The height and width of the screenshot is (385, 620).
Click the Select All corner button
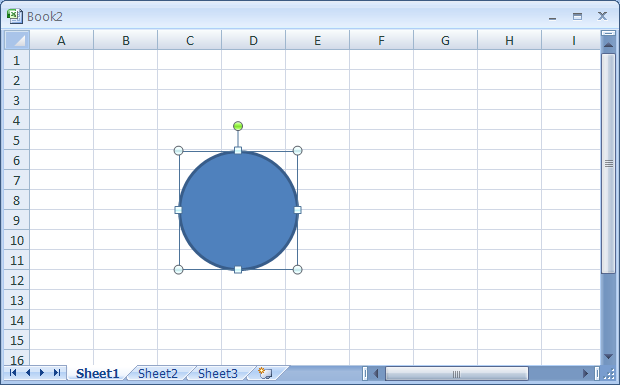(17, 40)
